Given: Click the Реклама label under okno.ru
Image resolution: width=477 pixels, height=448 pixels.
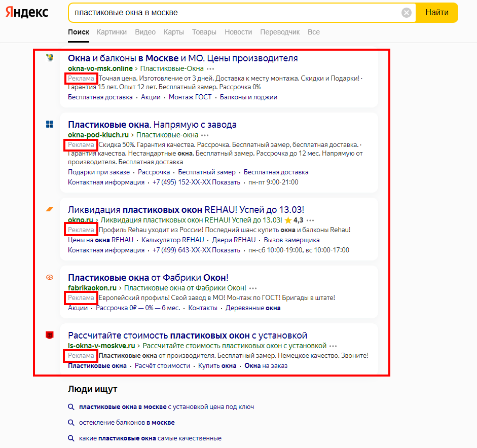Looking at the screenshot, I should [x=81, y=230].
